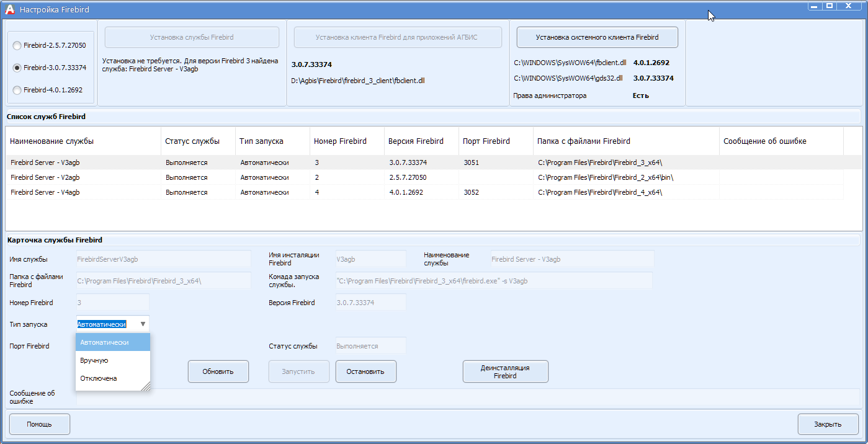Click the Остановить button
This screenshot has width=868, height=444.
(365, 371)
